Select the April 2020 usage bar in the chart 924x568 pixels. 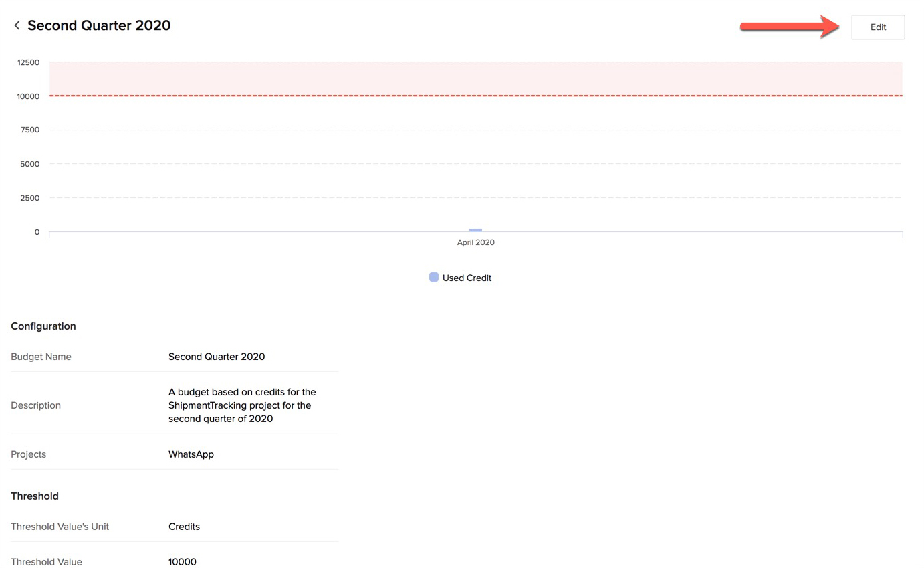tap(475, 229)
